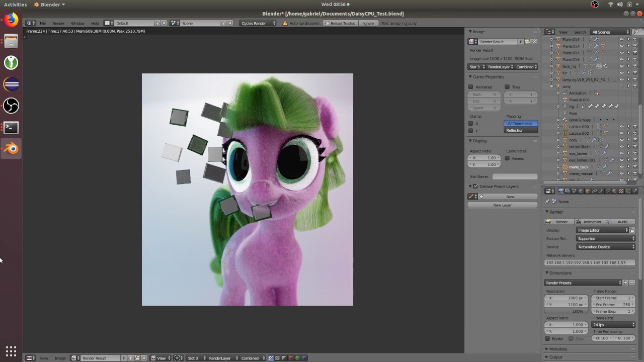Open the 24 fps frame rate dropdown
The height and width of the screenshot is (362, 644).
pos(614,325)
